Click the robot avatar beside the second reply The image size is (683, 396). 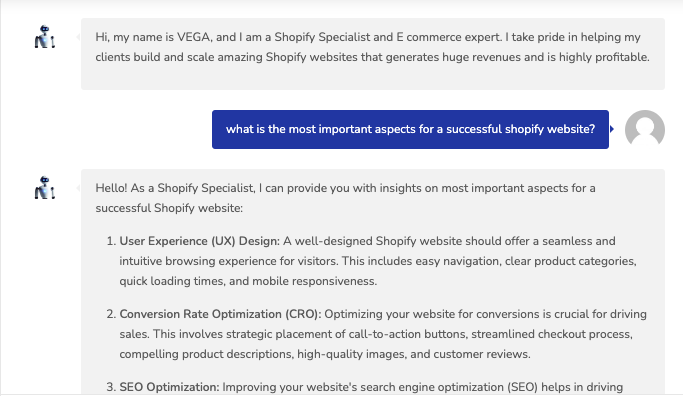[45, 188]
